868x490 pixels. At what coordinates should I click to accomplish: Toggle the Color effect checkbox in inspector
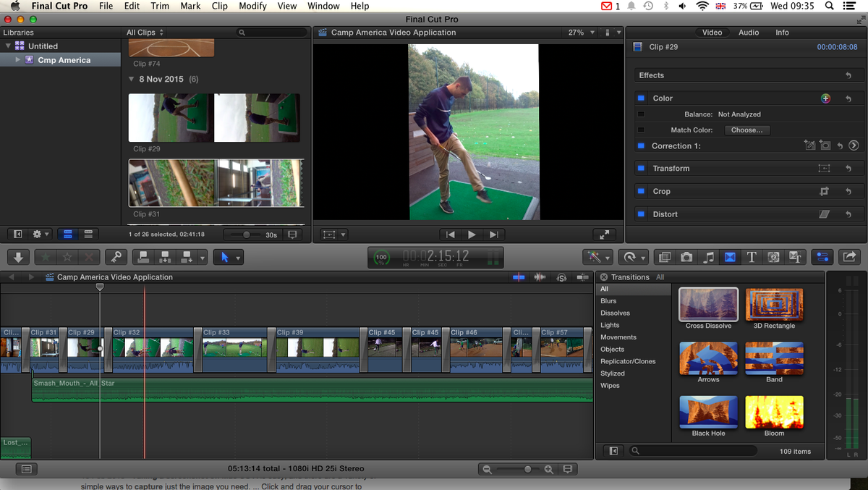641,98
